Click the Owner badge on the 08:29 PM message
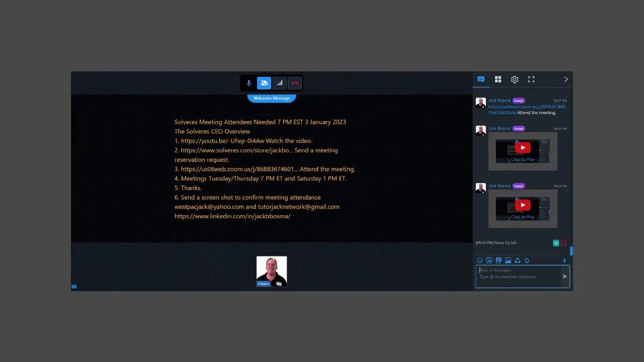Screen dimensions: 644x362 (x=519, y=186)
